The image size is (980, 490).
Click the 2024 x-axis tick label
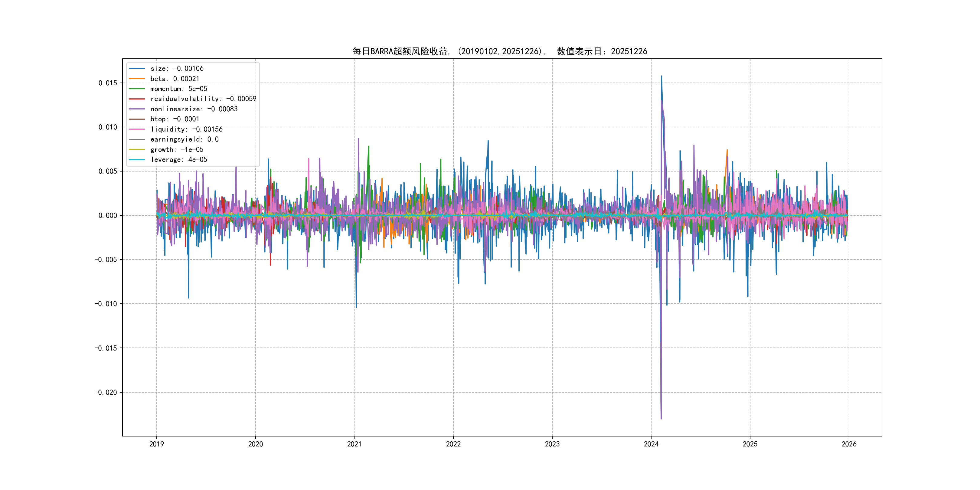651,444
